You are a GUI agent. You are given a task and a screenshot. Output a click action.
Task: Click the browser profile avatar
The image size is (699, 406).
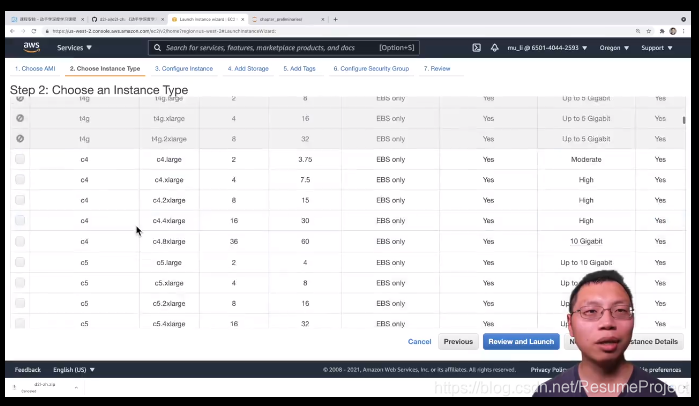pyautogui.click(x=673, y=31)
